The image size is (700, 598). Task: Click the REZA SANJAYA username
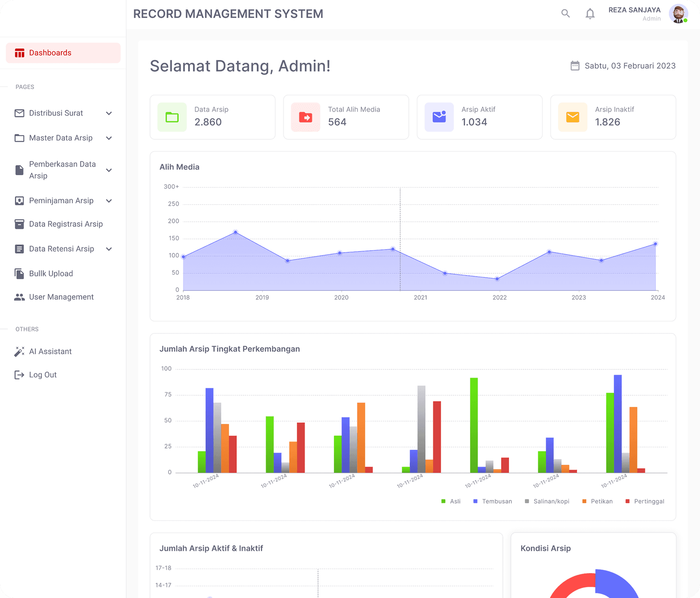coord(634,10)
